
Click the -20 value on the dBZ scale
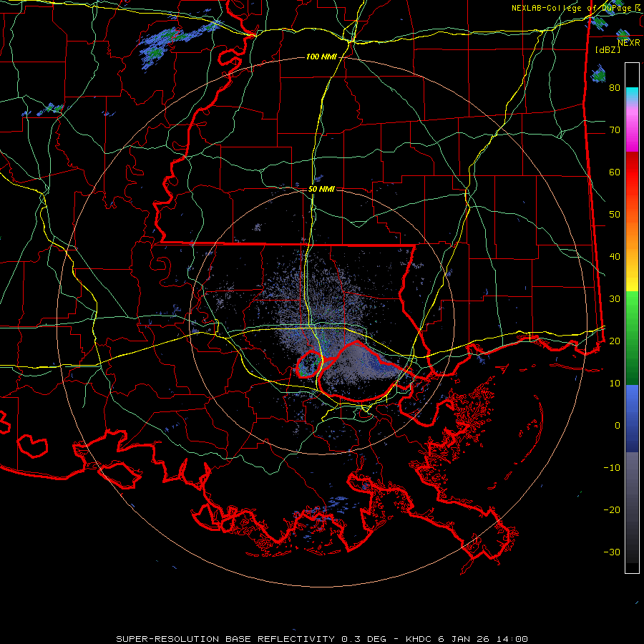click(612, 509)
